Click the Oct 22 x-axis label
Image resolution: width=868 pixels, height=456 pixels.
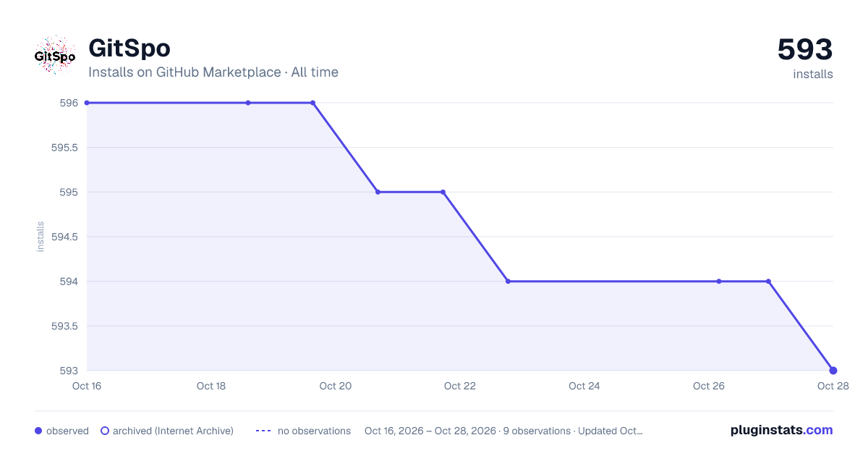[460, 386]
